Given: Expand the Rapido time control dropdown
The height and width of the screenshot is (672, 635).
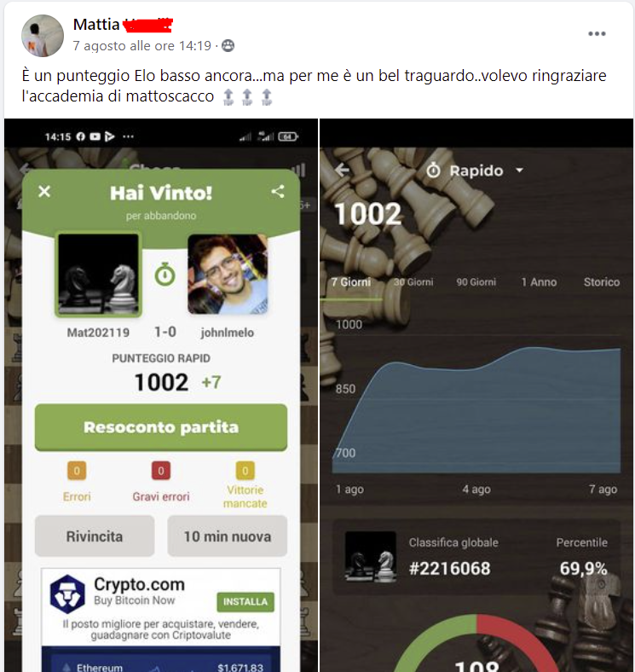Looking at the screenshot, I should 519,171.
